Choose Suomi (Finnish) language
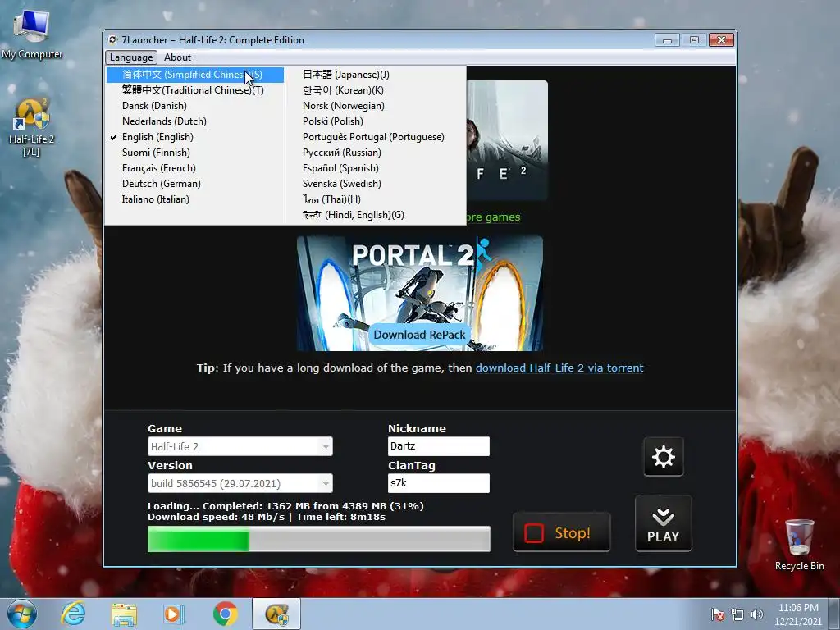 (x=195, y=152)
